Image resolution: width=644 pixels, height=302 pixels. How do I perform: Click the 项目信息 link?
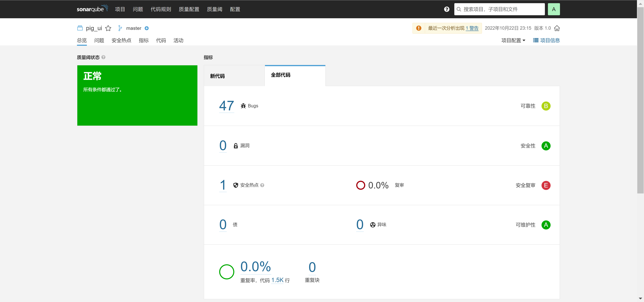click(547, 40)
